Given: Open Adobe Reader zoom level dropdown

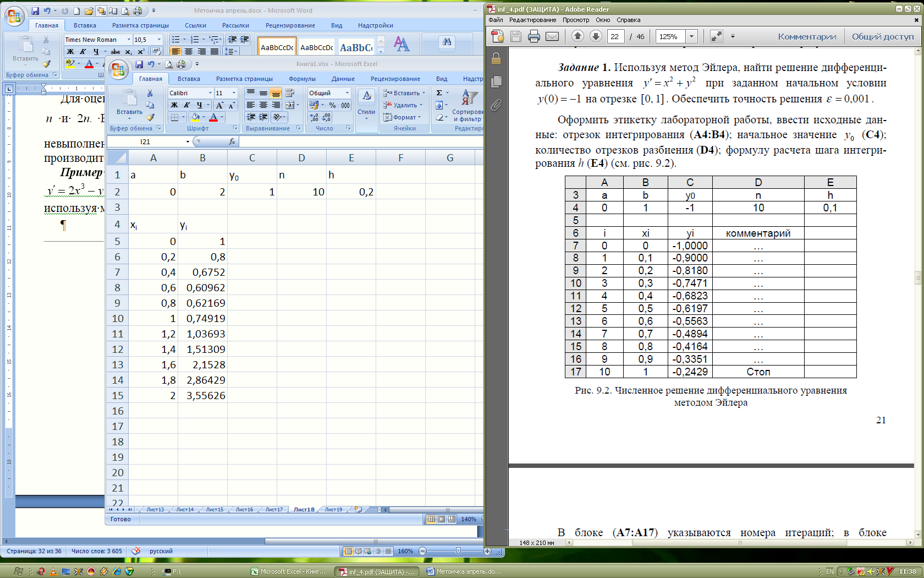Looking at the screenshot, I should 691,36.
